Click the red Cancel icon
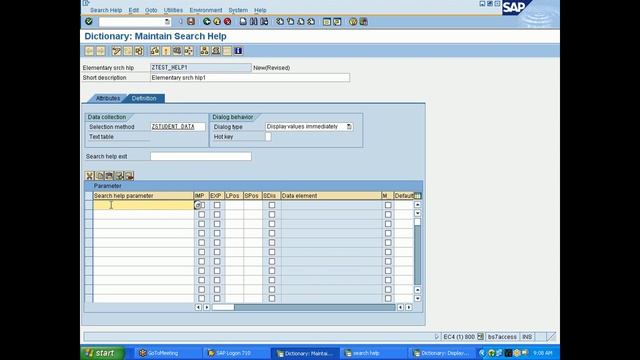Viewport: 640px width, 360px height. 227,22
